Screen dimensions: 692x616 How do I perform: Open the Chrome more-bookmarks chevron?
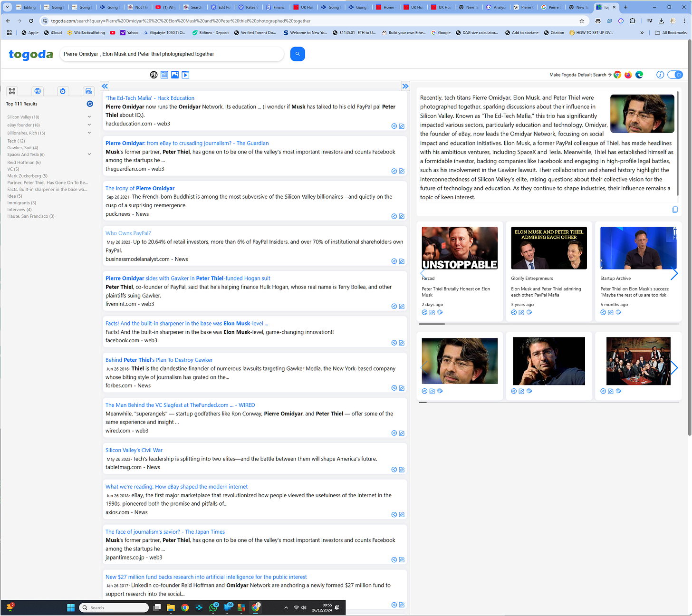pyautogui.click(x=642, y=33)
